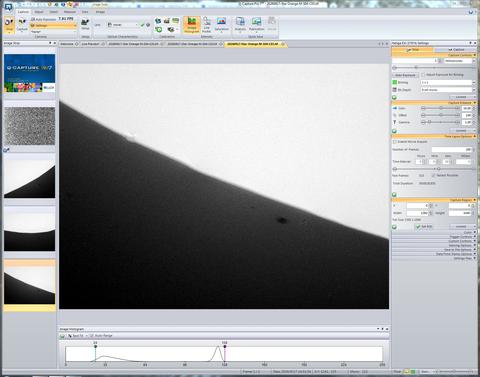
Task: Click the green clock calibration icon
Action: click(x=159, y=30)
